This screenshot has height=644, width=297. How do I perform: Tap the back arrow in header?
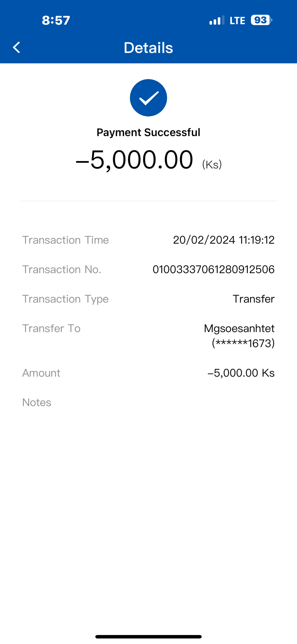point(17,47)
